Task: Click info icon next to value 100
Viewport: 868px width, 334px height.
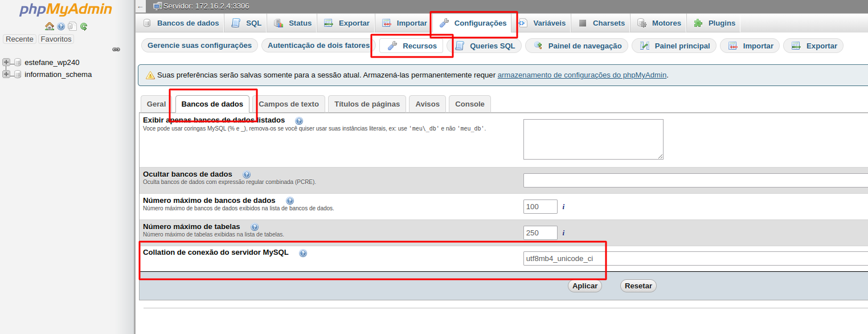Action: coord(563,207)
